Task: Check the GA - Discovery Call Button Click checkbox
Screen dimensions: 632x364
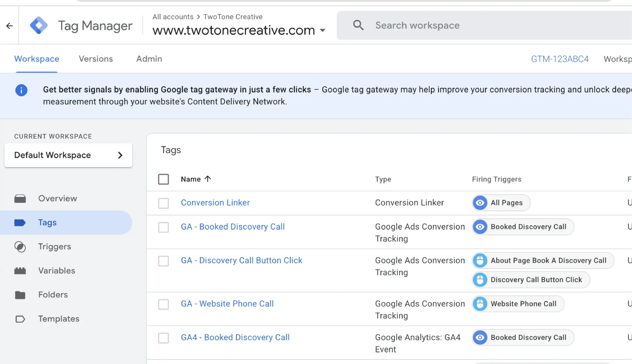Action: (x=164, y=261)
